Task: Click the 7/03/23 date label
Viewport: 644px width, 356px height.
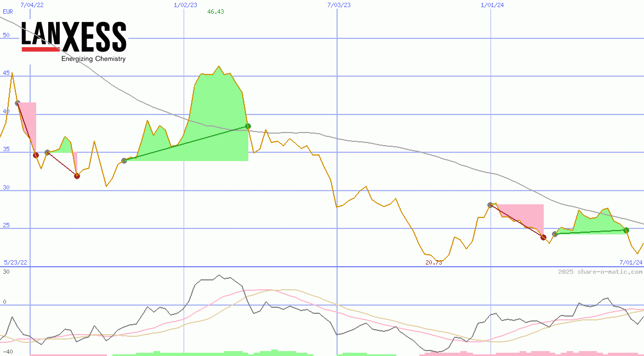Action: pyautogui.click(x=339, y=5)
